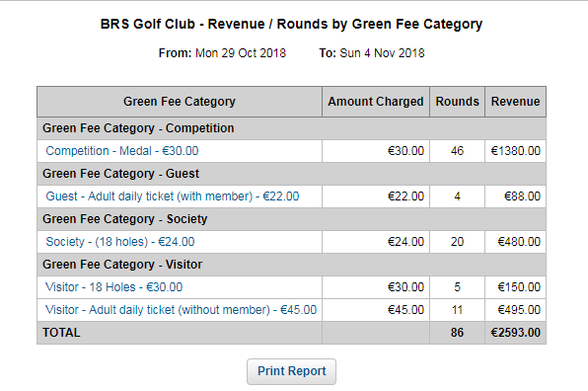This screenshot has width=588, height=391.
Task: Click the 11 rounds cell
Action: [x=457, y=310]
